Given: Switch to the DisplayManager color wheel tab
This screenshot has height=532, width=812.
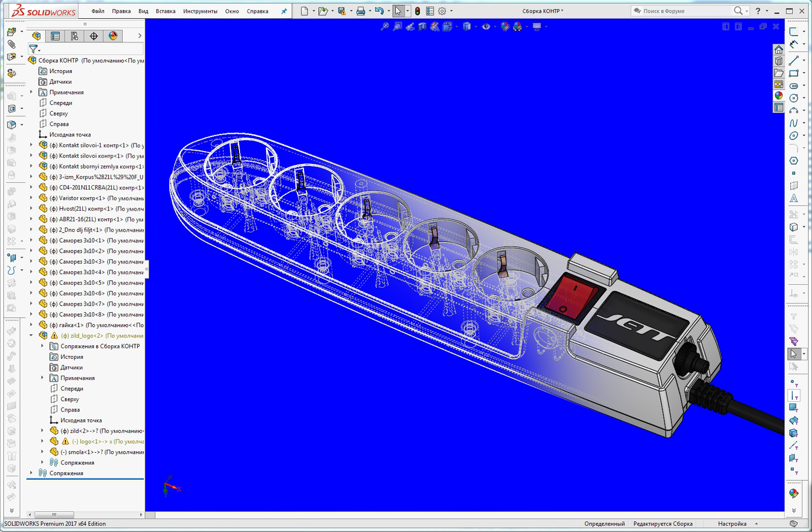Looking at the screenshot, I should [x=112, y=36].
